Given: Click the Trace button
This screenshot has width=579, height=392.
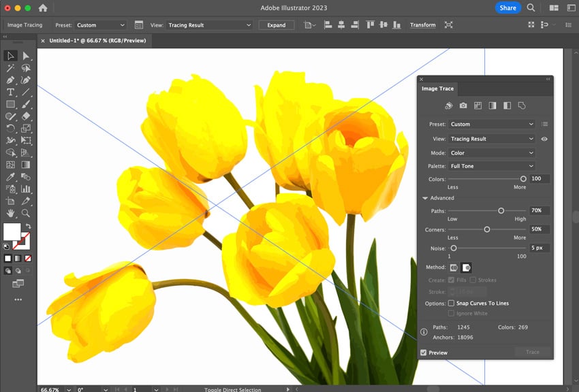Looking at the screenshot, I should click(533, 352).
